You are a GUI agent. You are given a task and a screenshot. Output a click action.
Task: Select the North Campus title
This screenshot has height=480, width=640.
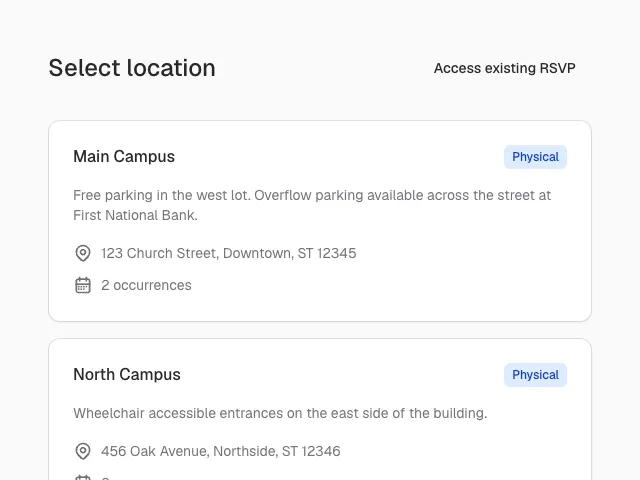tap(127, 375)
